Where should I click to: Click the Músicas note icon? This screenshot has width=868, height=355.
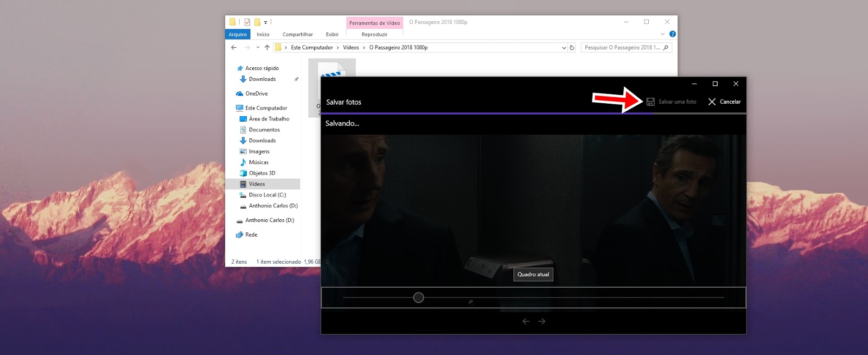tap(243, 162)
